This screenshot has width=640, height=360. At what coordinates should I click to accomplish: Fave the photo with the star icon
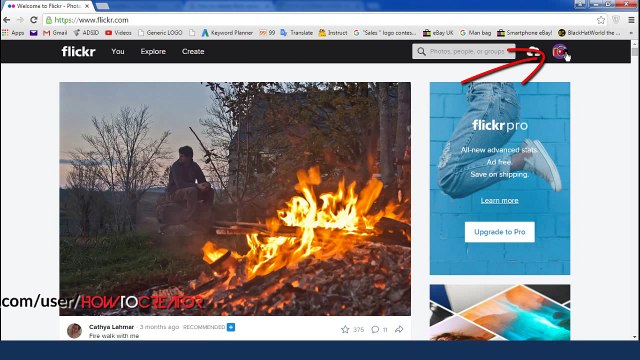(345, 329)
